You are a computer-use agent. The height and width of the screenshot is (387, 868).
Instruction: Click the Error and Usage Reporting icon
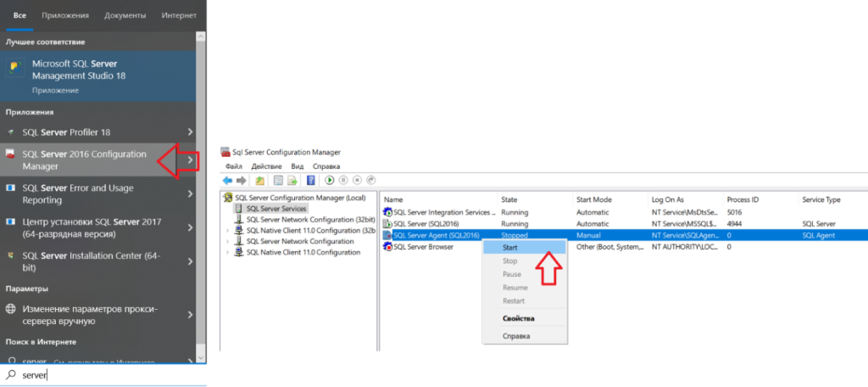point(10,188)
